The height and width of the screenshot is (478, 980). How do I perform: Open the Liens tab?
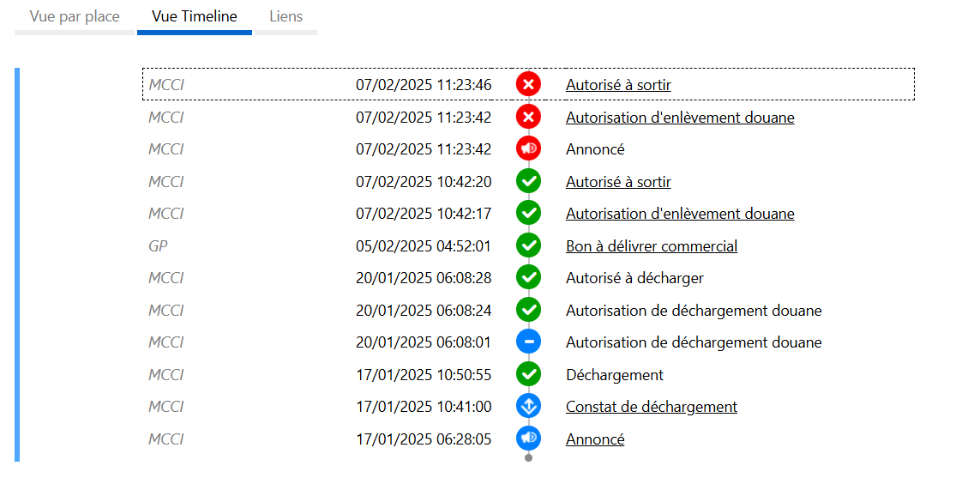click(286, 17)
